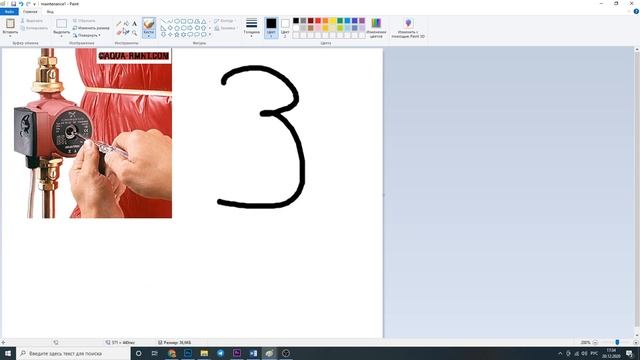The width and height of the screenshot is (640, 360).
Task: Select the Curve shape
Action: [170, 21]
